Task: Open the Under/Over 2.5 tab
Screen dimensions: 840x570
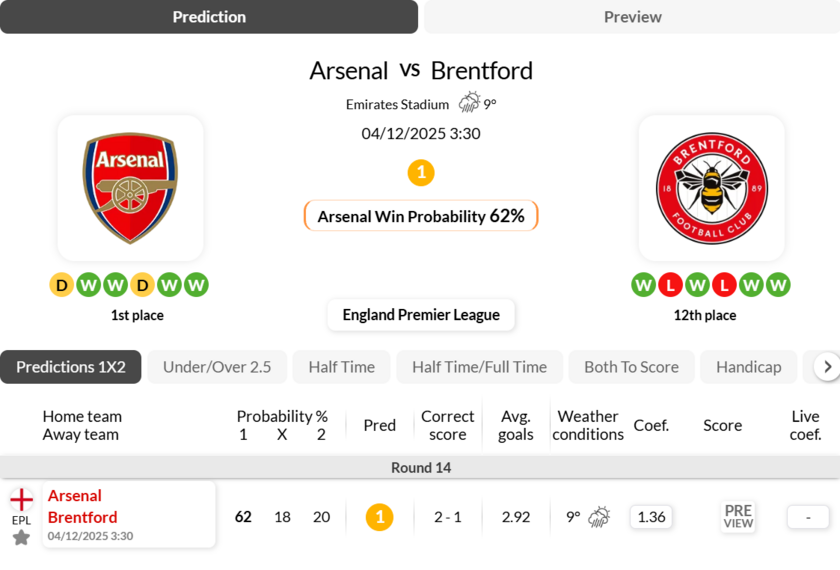Action: (217, 367)
